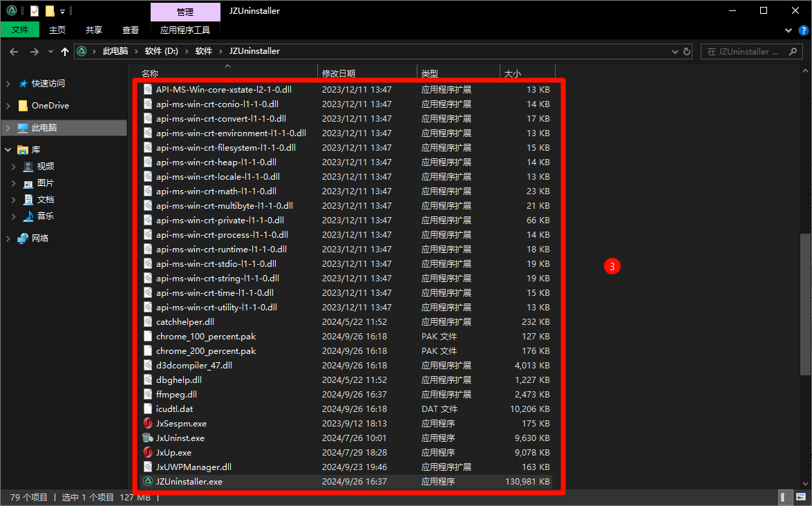This screenshot has width=812, height=506.
Task: Click the JxUWPManager.dll file icon
Action: [x=148, y=467]
